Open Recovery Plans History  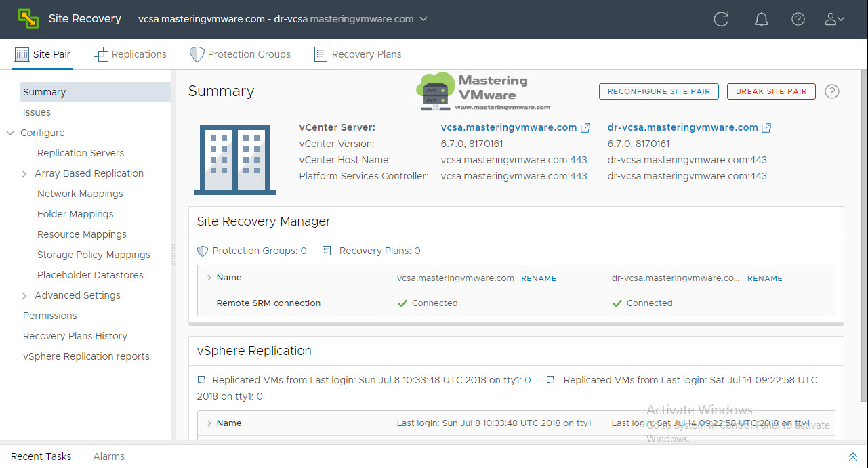pos(75,336)
